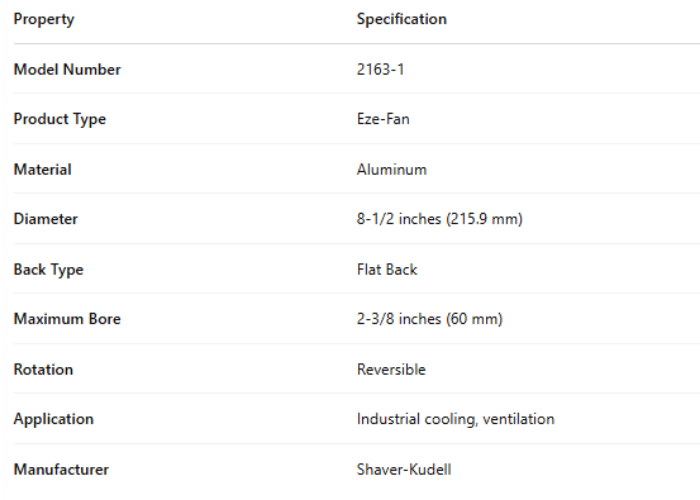Select the Product Type label
This screenshot has width=700, height=500.
pos(59,119)
